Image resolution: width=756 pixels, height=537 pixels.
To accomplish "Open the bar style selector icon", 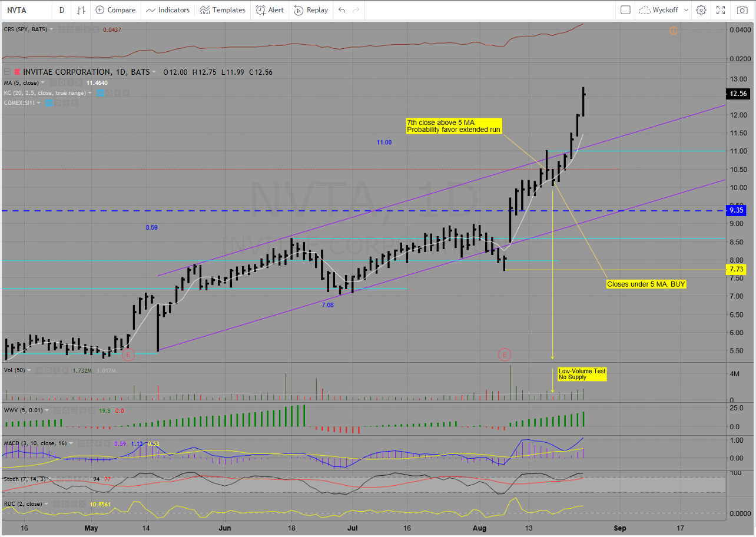I will 81,10.
